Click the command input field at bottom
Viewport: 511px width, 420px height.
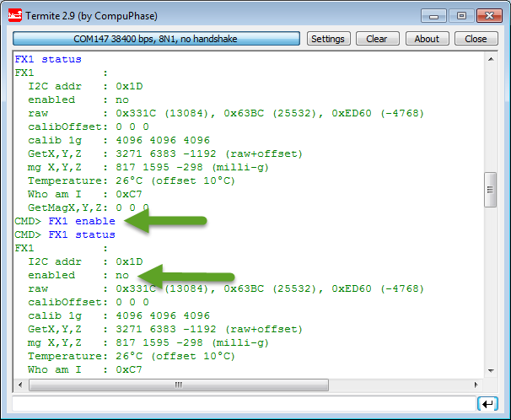point(243,404)
